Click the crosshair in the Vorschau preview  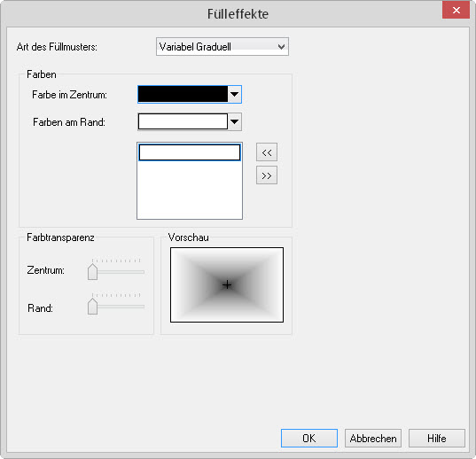(x=227, y=284)
